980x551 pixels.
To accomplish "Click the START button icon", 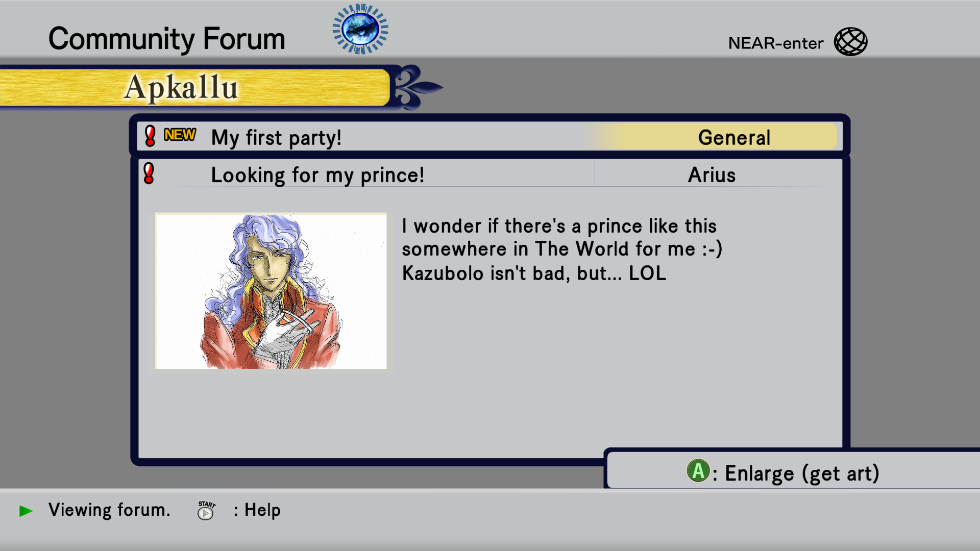I will (206, 510).
